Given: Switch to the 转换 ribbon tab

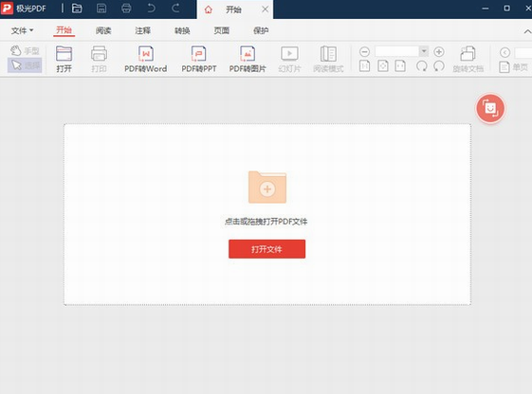Looking at the screenshot, I should (182, 31).
